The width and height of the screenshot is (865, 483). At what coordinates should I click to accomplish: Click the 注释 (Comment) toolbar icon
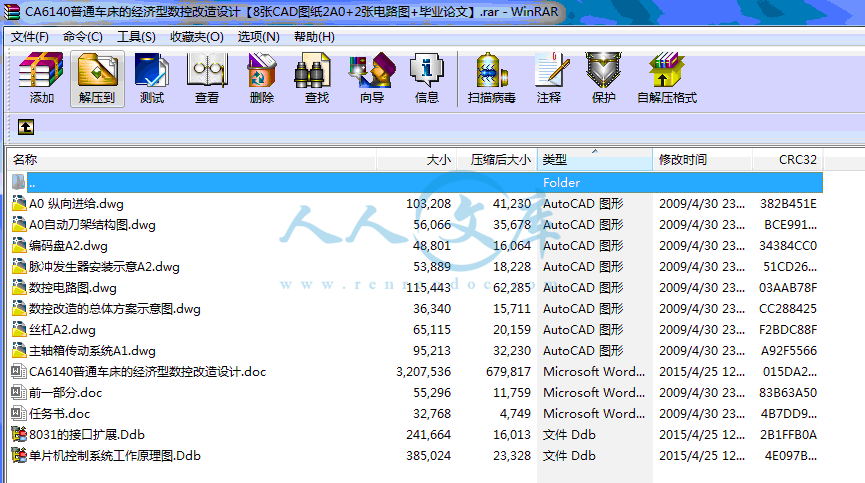(x=552, y=71)
